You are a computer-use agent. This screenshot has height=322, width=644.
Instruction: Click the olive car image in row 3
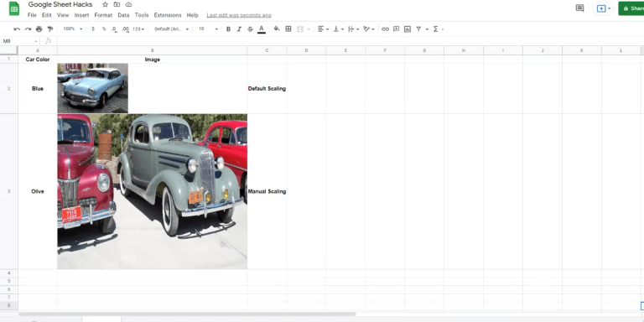153,191
